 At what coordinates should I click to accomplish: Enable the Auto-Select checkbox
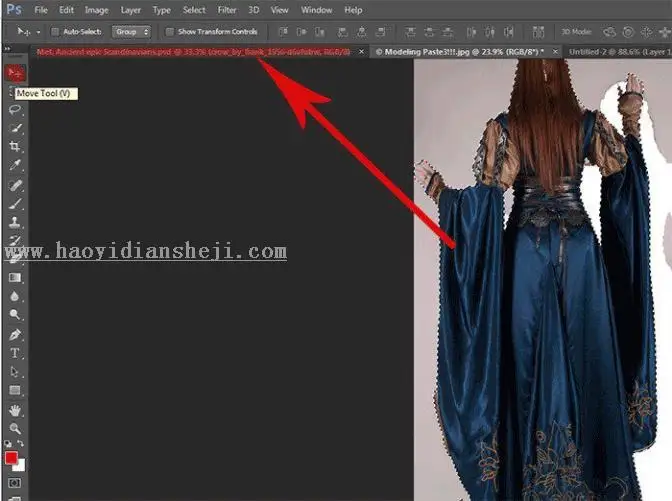[55, 32]
